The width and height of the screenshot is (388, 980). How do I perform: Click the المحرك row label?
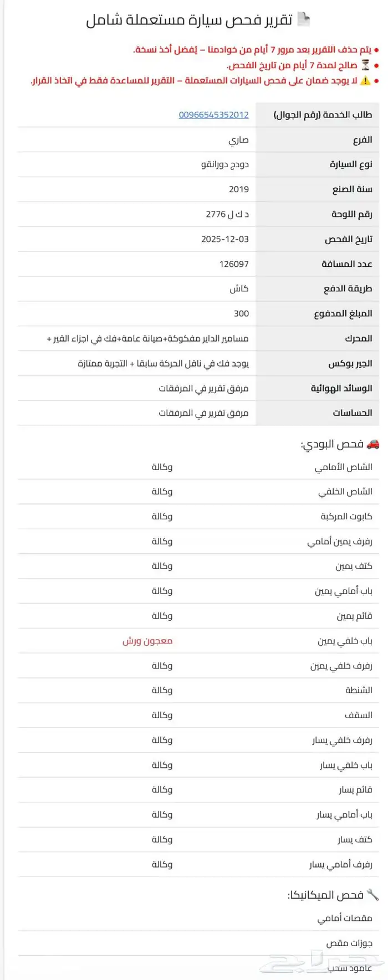click(358, 338)
